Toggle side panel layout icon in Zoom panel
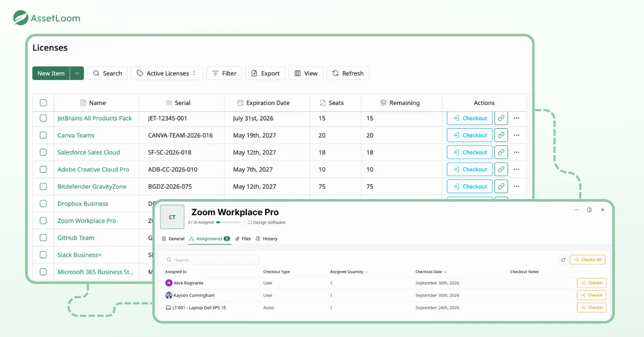The height and width of the screenshot is (337, 644). click(589, 210)
